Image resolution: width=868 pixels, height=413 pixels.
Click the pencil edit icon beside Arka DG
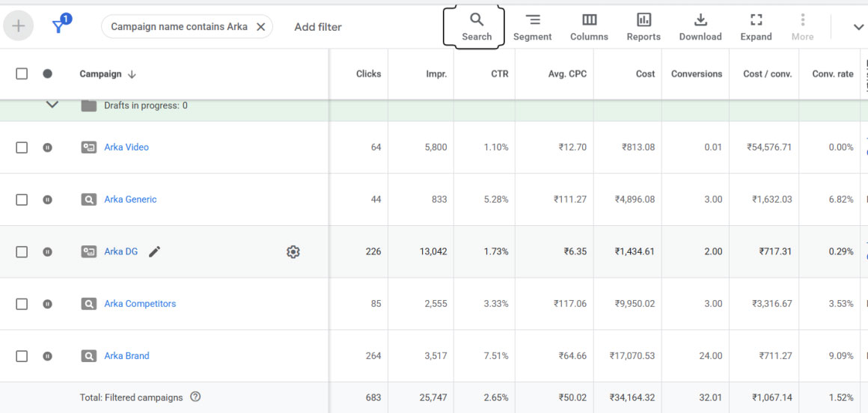click(x=154, y=251)
